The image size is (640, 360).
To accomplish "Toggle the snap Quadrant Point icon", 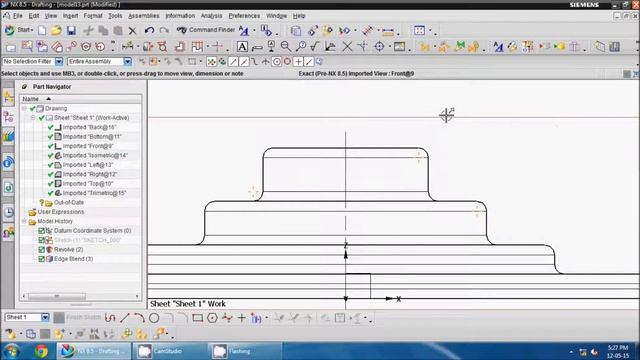I will (x=287, y=62).
